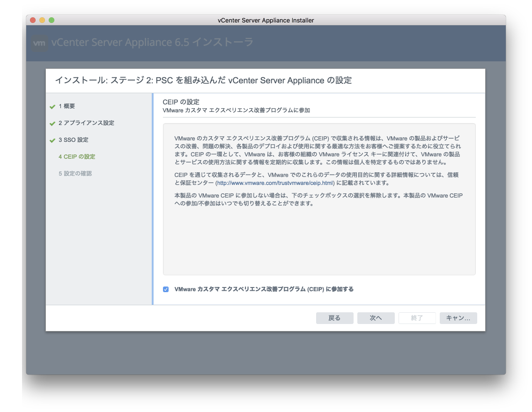
Task: Minimize window using the yellow button
Action: (x=42, y=20)
